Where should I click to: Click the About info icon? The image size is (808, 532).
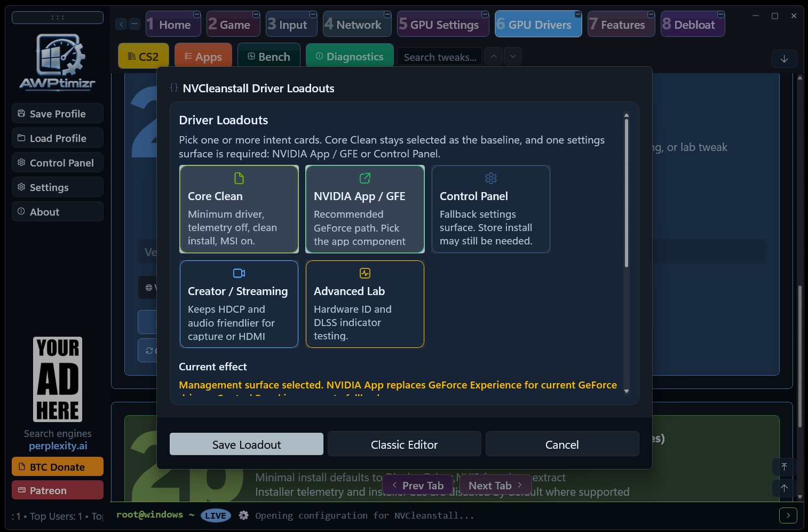(21, 211)
